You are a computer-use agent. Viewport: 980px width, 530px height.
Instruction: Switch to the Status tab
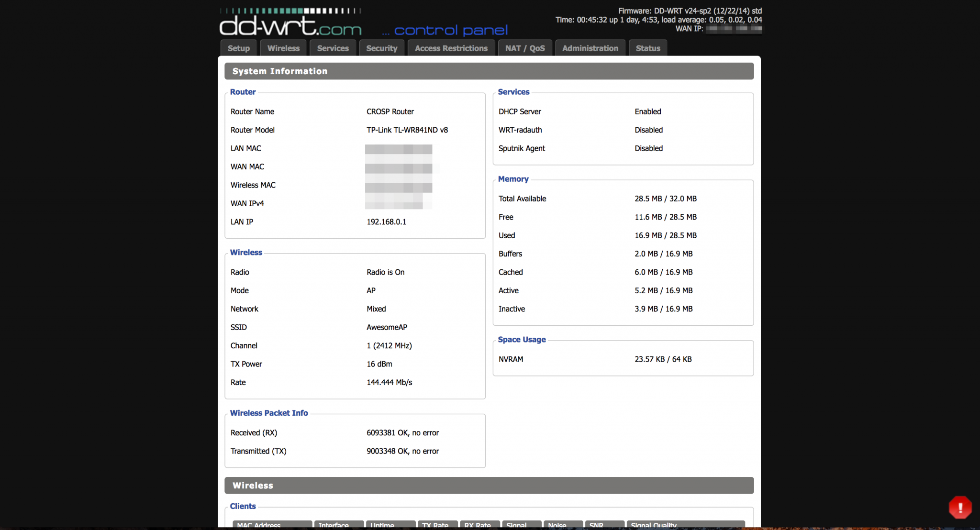click(647, 48)
